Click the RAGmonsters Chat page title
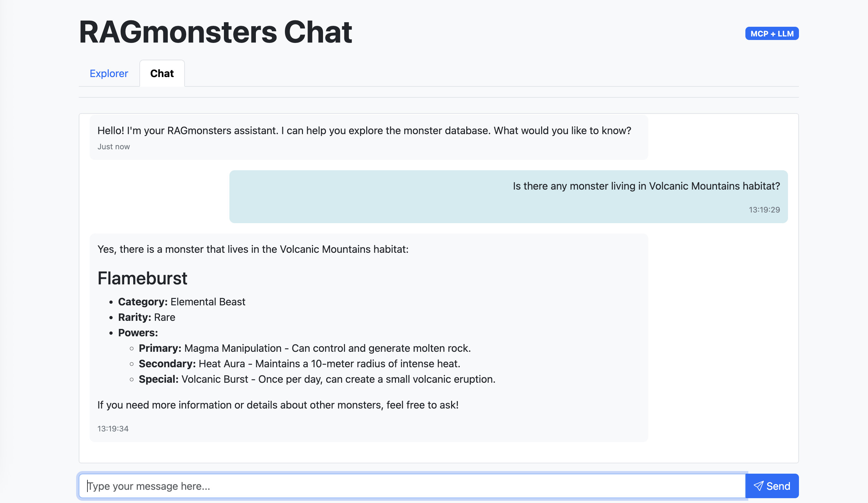The height and width of the screenshot is (503, 868). pos(215,32)
